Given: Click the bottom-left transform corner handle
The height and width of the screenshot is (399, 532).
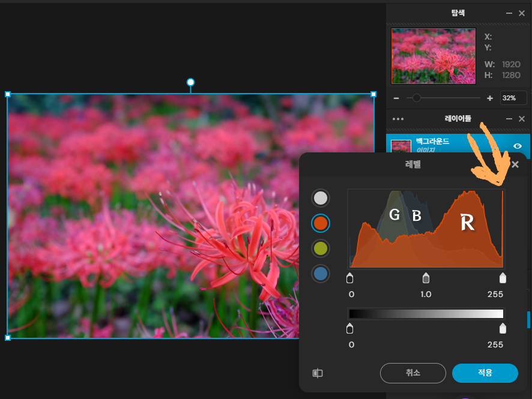Looking at the screenshot, I should point(8,338).
